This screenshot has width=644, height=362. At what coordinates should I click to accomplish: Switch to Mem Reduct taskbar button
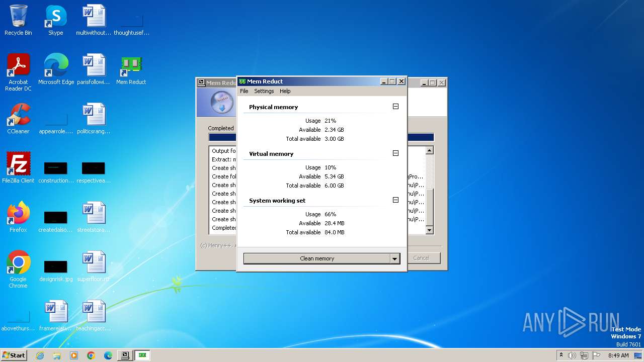tap(142, 355)
